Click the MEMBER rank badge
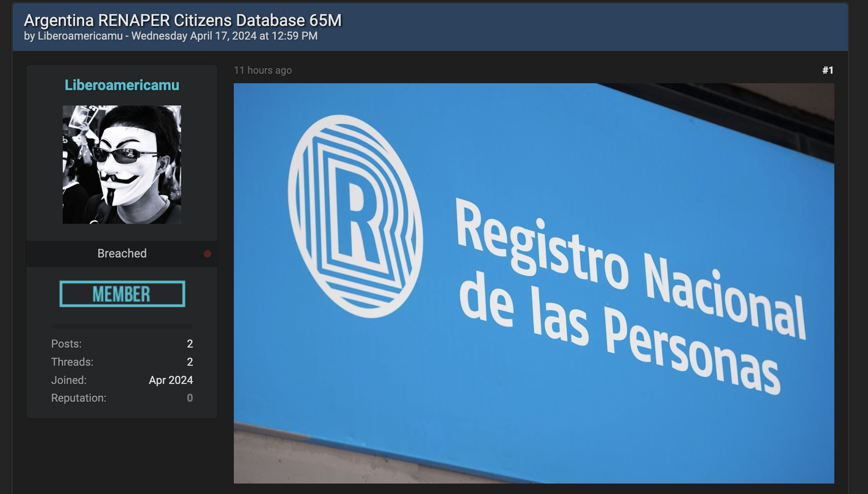868x494 pixels. coord(122,294)
